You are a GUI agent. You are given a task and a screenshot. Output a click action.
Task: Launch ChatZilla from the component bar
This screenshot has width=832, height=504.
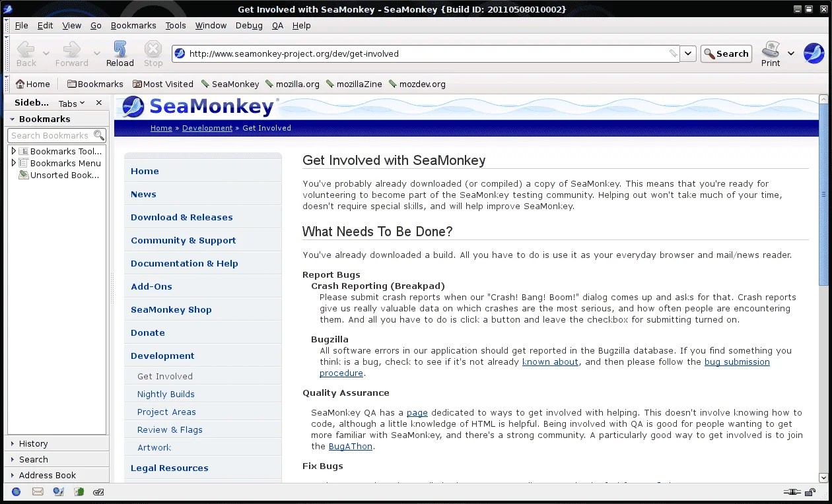point(98,491)
